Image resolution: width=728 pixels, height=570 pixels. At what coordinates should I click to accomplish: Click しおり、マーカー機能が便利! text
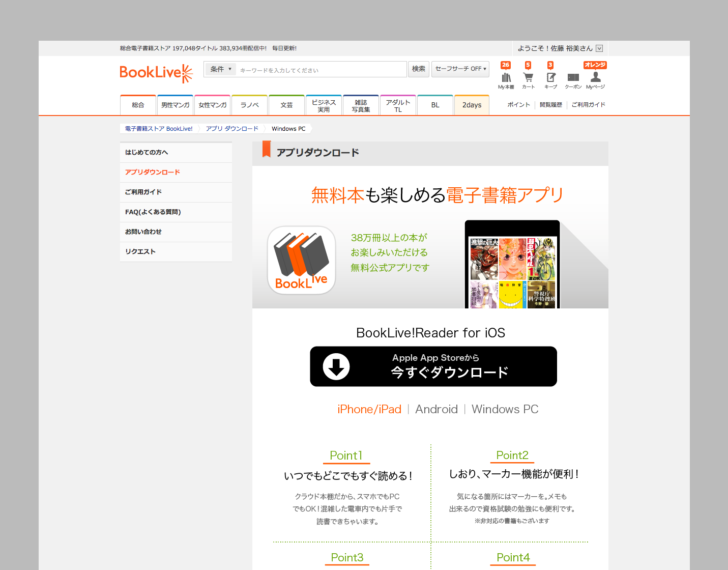514,474
